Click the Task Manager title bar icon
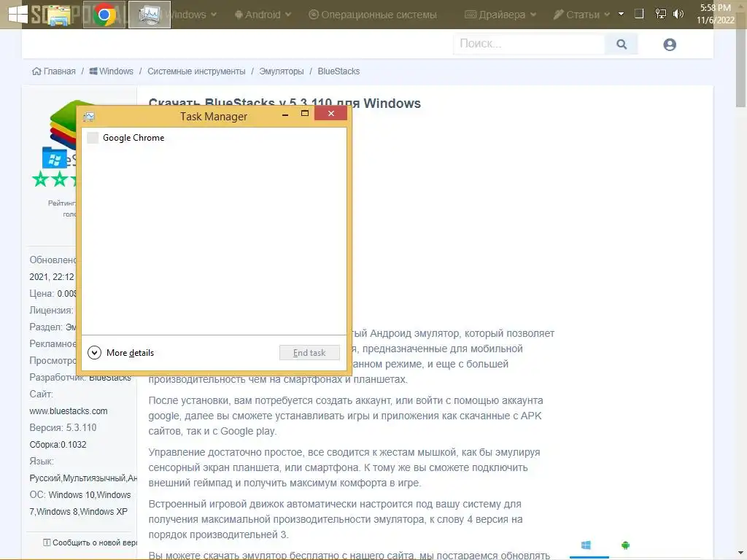The height and width of the screenshot is (560, 747). [89, 117]
